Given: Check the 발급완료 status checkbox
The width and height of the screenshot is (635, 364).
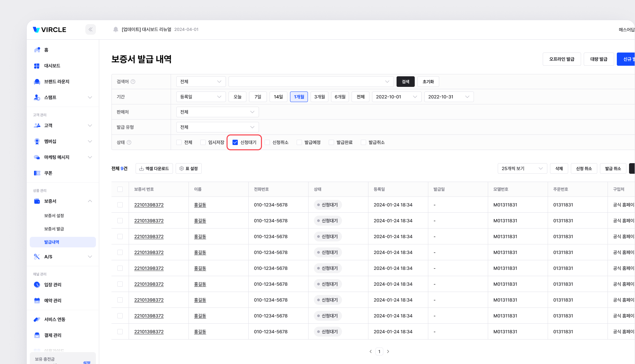Looking at the screenshot, I should click(x=331, y=142).
